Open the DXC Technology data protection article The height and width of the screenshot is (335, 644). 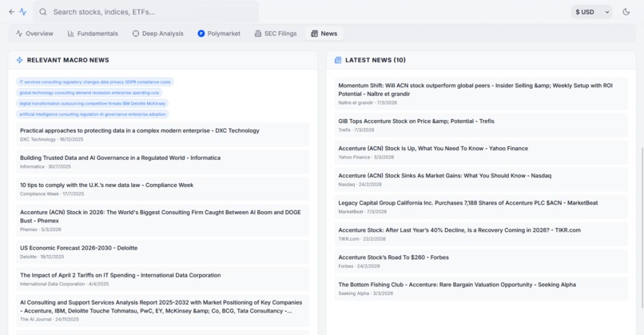click(x=163, y=134)
